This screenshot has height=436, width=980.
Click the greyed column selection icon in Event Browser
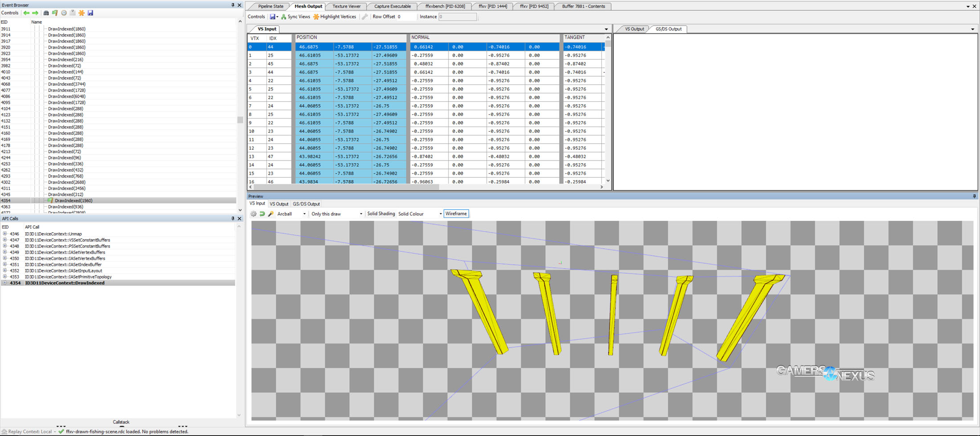click(73, 13)
